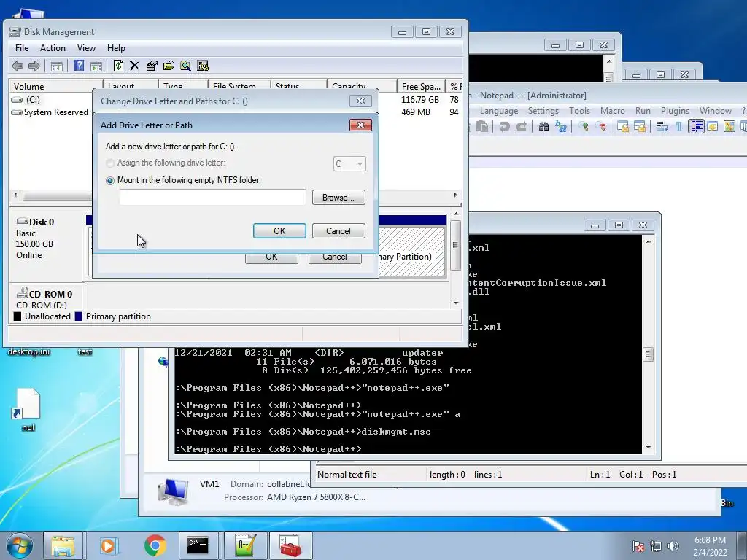Click the Refresh icon in Disk Management toolbar
The image size is (747, 560).
pos(119,66)
